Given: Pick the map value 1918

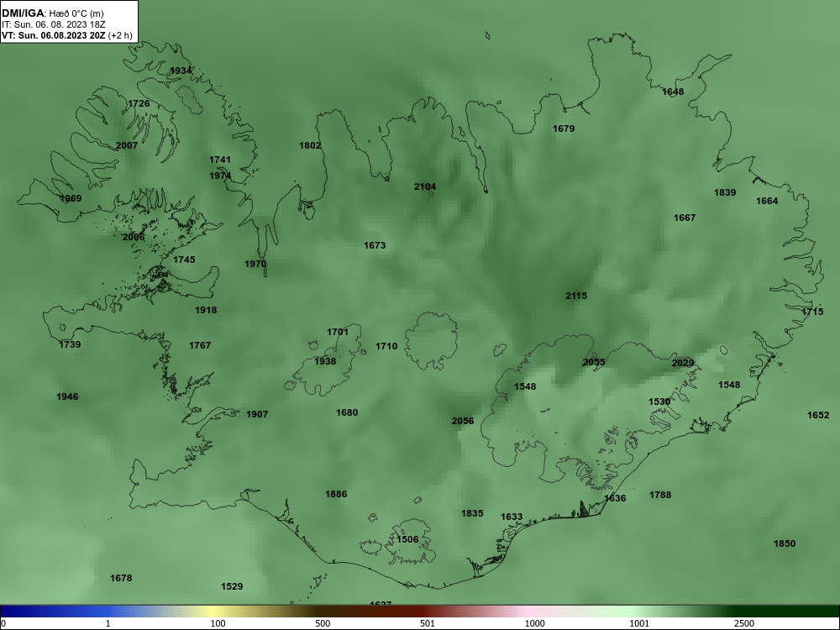Looking at the screenshot, I should coord(207,310).
